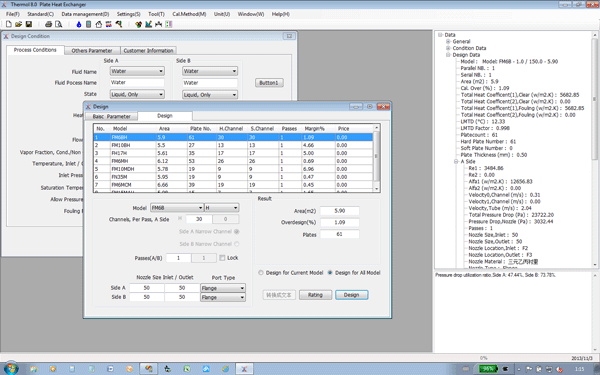Click Side A inlet nozzle size field
The height and width of the screenshot is (375, 600).
[147, 288]
